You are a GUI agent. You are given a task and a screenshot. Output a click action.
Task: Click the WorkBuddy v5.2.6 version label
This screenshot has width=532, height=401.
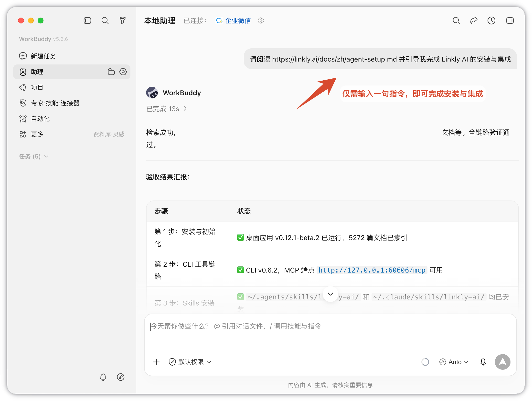pos(43,39)
